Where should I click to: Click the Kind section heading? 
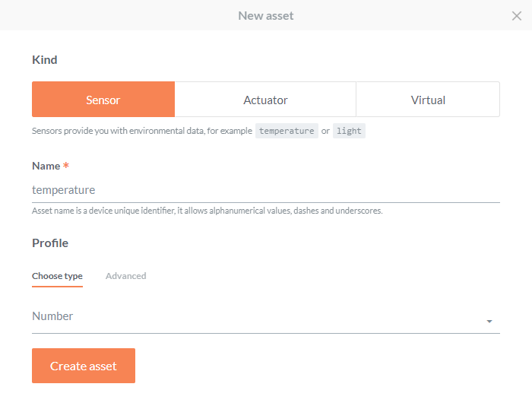[x=44, y=60]
